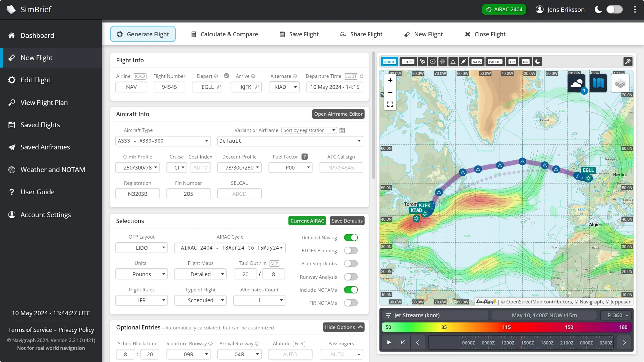The height and width of the screenshot is (362, 644).
Task: Toggle the night mode map icon
Action: [x=537, y=61]
